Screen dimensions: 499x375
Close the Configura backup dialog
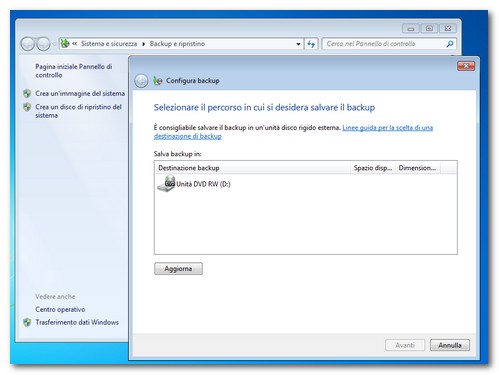466,66
